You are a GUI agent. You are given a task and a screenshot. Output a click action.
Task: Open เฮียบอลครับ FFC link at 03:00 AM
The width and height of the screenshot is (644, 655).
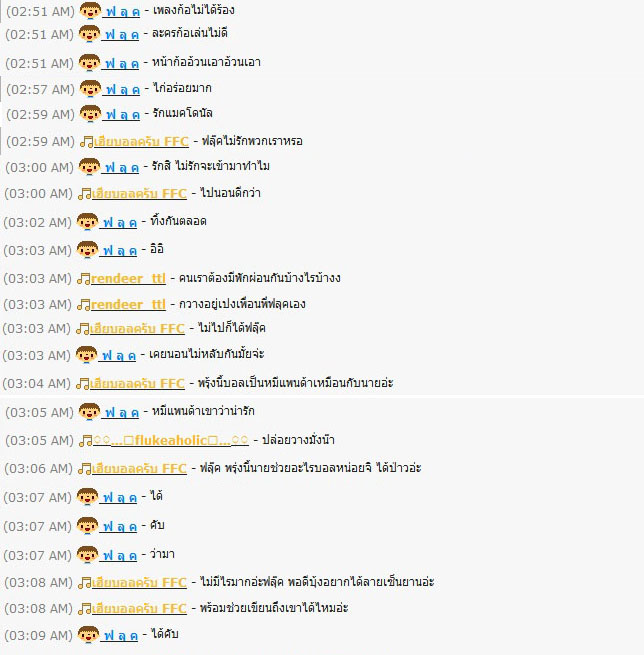pyautogui.click(x=139, y=194)
